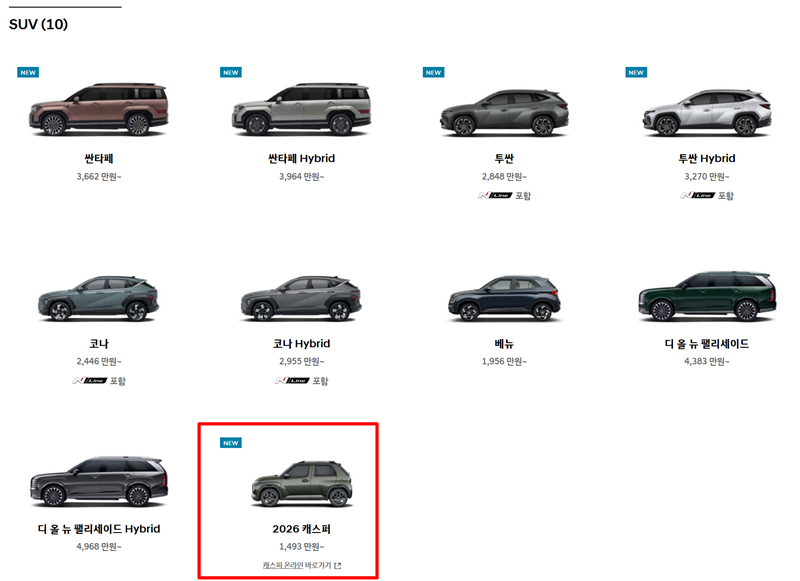This screenshot has width=800, height=581.
Task: Click the SUV (10) section heading
Action: click(x=38, y=24)
